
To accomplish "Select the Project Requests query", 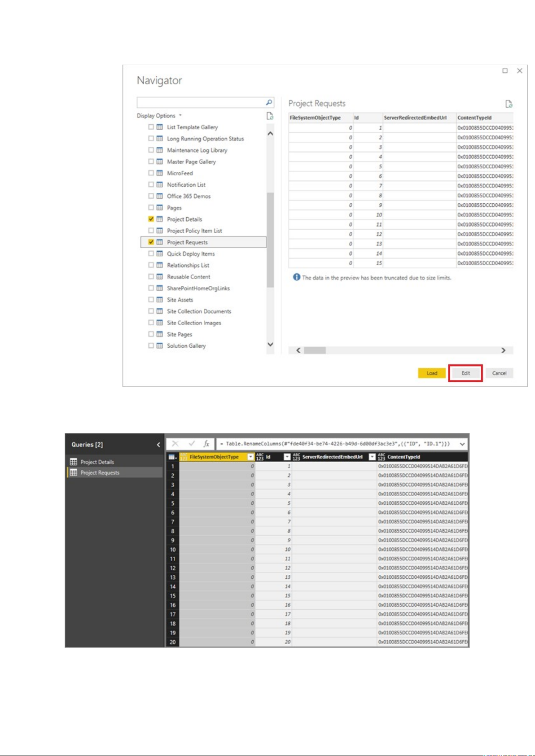I will point(100,472).
